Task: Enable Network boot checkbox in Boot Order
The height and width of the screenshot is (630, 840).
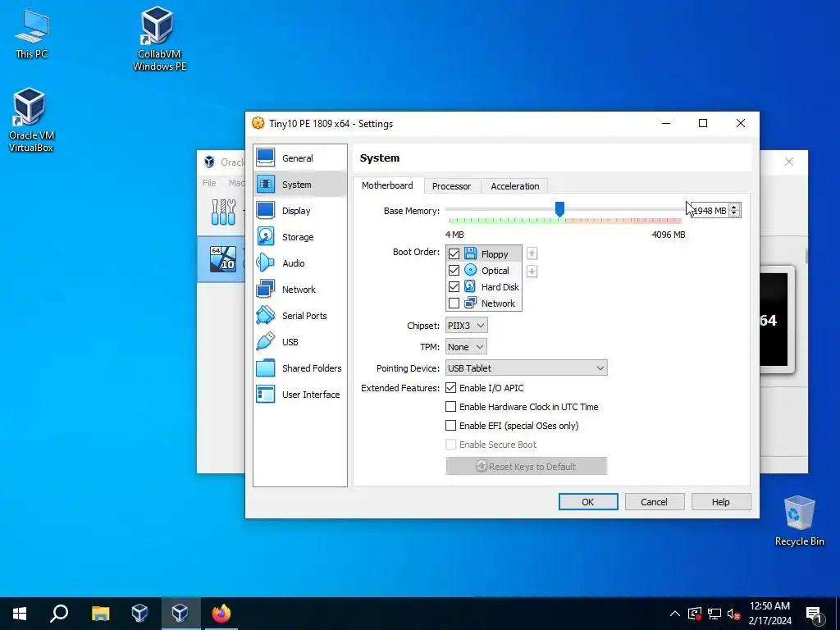Action: (454, 304)
